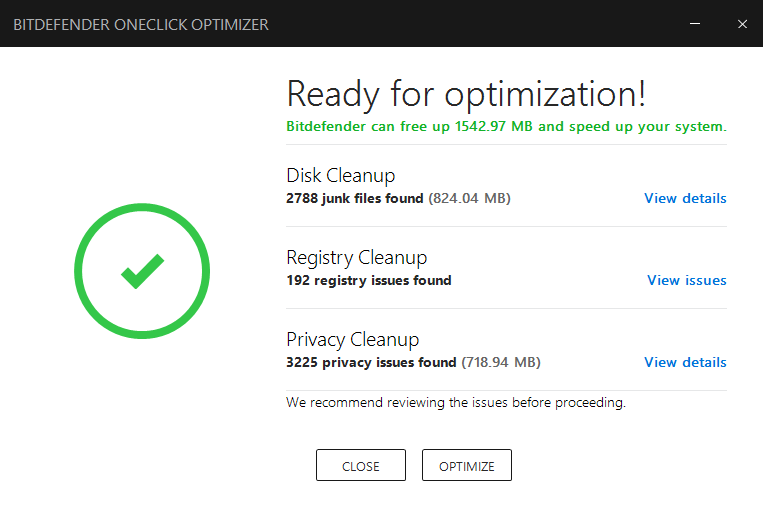Click the 718.94 MB size label
Image resolution: width=763 pixels, height=509 pixels.
(x=501, y=362)
